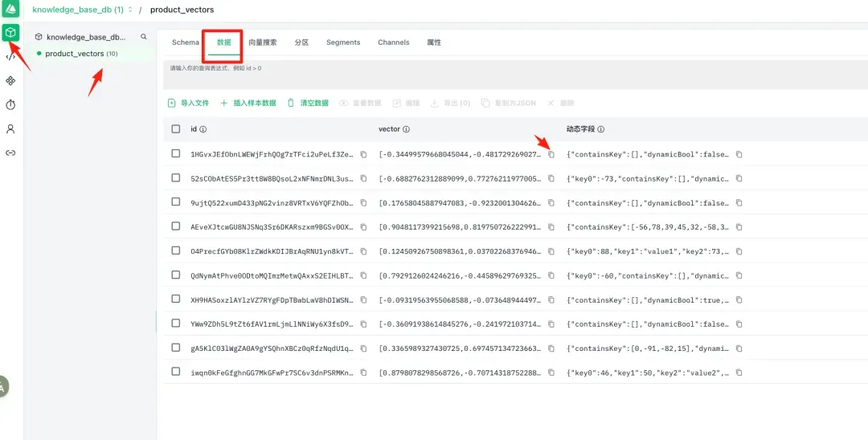
Task: Open the code playground icon in sidebar
Action: coord(10,57)
